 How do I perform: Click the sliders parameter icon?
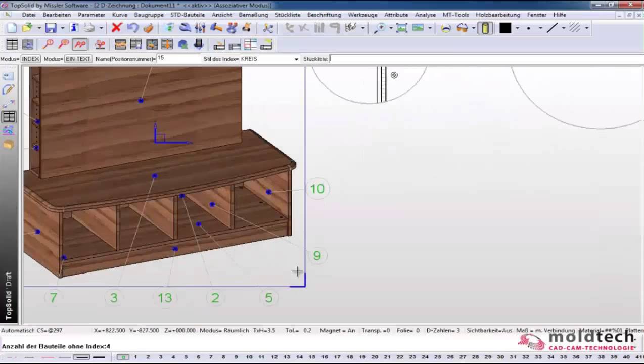click(200, 28)
